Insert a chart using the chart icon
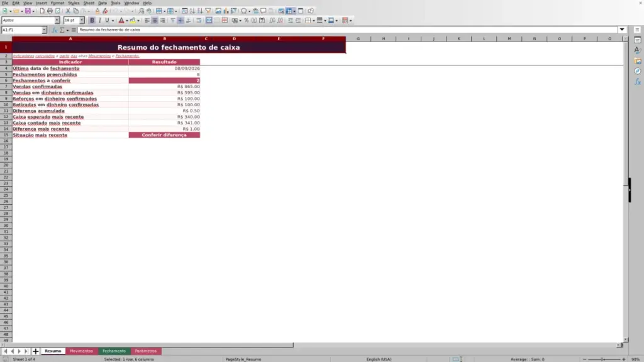The height and width of the screenshot is (362, 644). (226, 11)
